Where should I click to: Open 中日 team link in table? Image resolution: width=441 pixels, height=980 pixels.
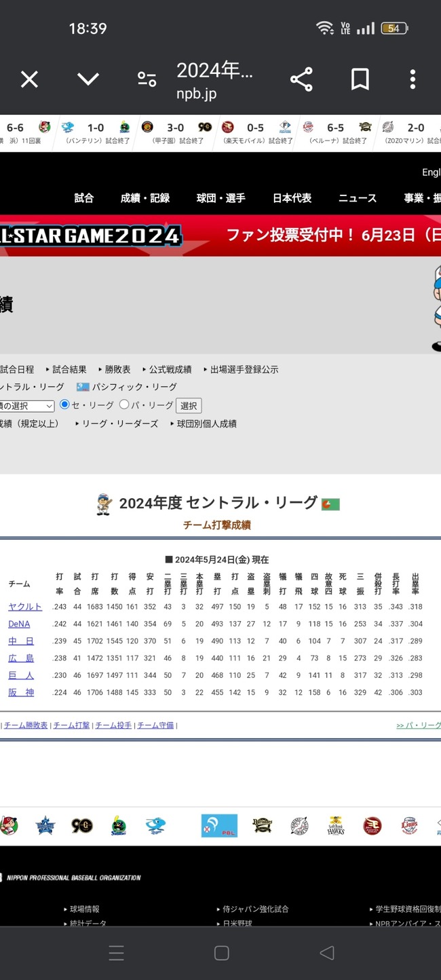click(x=21, y=641)
